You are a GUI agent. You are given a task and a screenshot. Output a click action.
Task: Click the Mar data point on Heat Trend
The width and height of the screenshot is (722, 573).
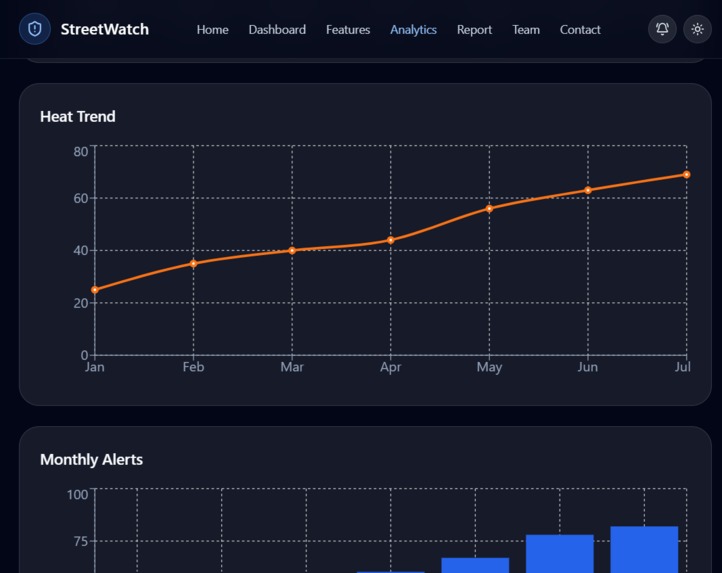click(x=292, y=251)
